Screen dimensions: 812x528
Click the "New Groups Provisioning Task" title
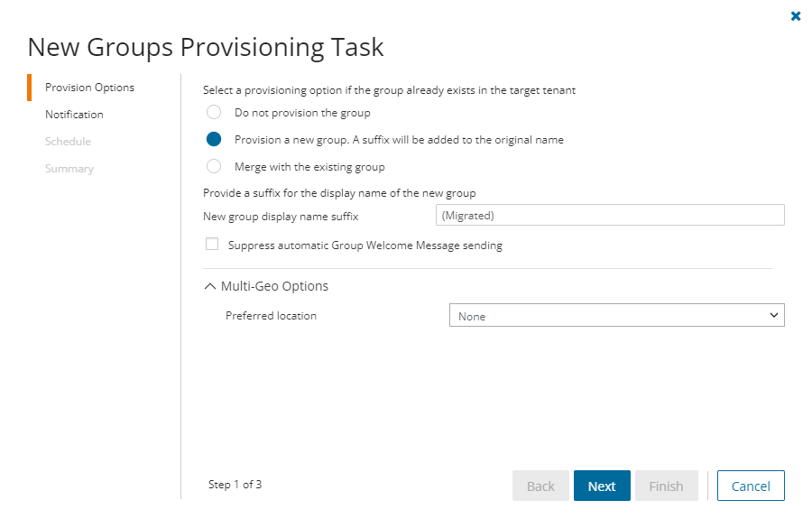206,47
